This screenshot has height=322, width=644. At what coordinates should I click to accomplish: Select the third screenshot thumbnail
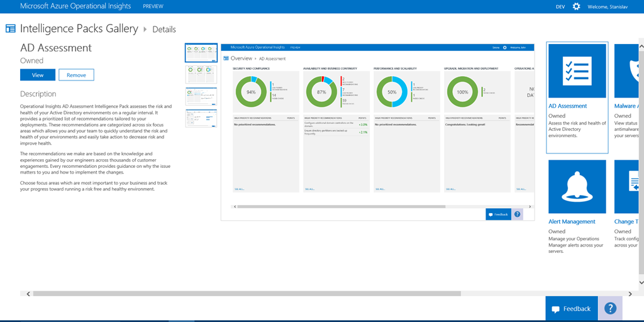coord(201,97)
